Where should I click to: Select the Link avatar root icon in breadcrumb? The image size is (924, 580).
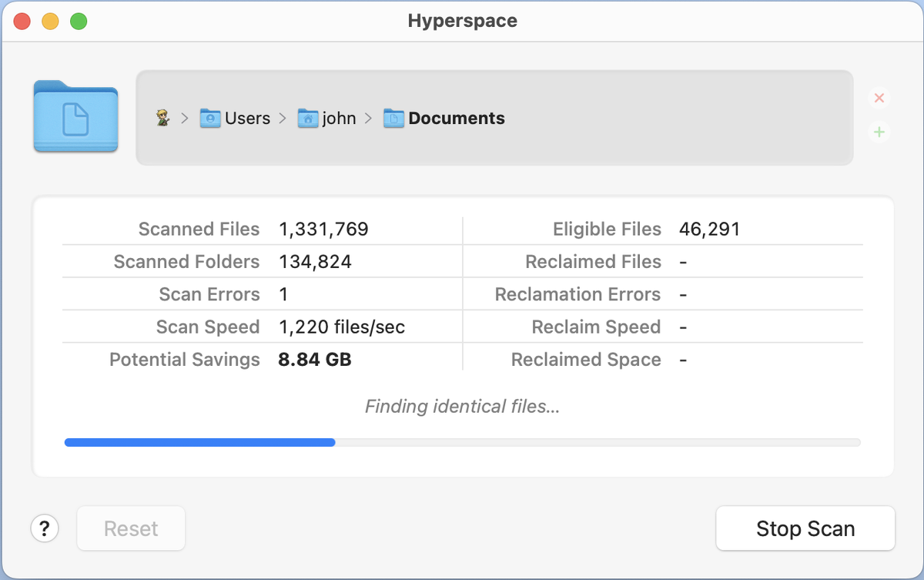pos(164,118)
